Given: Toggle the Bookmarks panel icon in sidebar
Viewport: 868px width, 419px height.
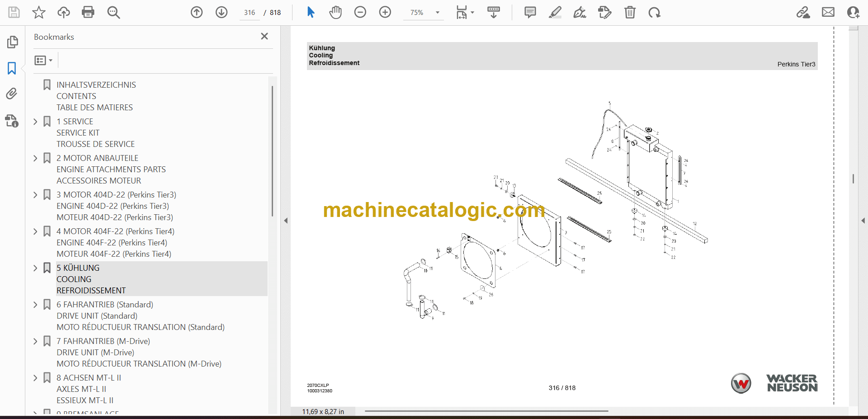Looking at the screenshot, I should click(12, 68).
